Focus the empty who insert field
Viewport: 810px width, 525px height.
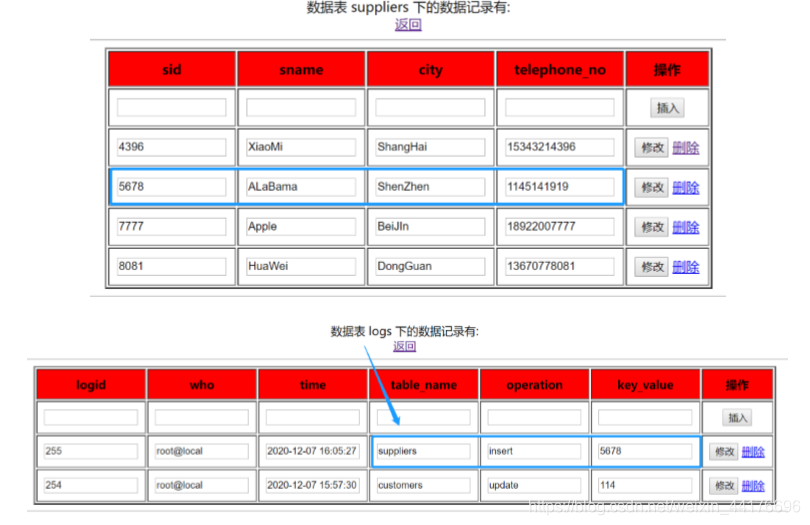202,417
